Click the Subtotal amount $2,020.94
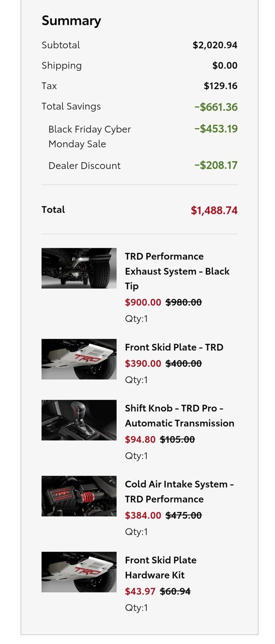This screenshot has width=275, height=644. pos(215,45)
